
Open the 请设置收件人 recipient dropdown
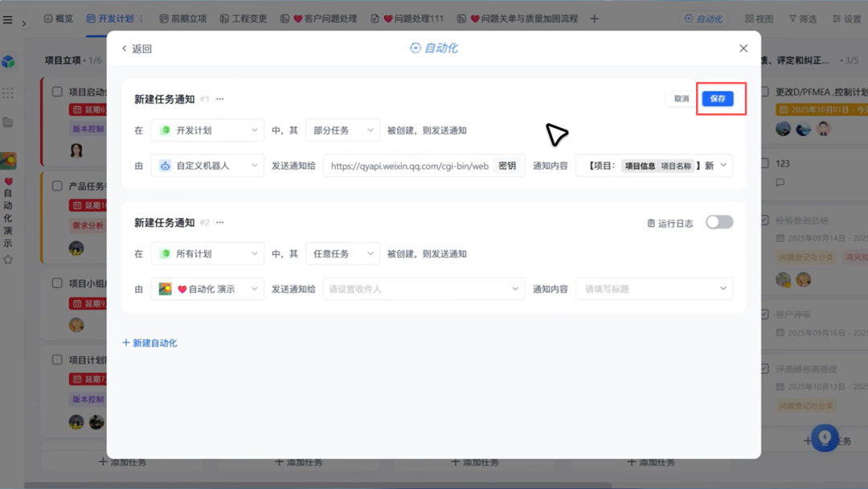point(424,289)
